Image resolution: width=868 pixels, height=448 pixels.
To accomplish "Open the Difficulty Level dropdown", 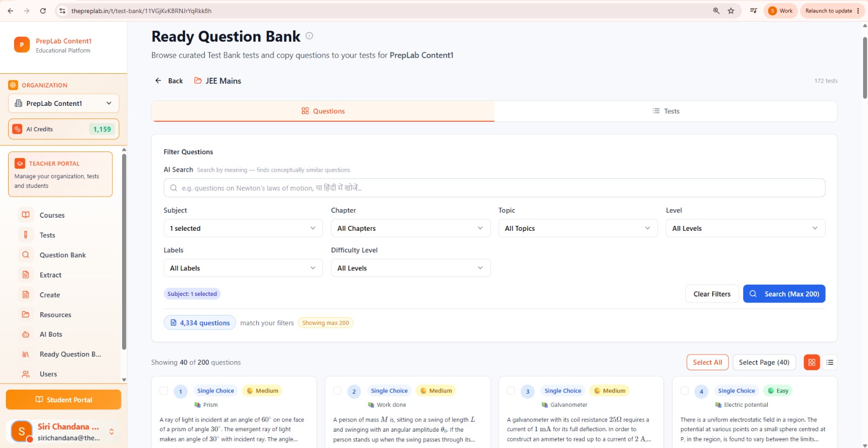I will [411, 268].
